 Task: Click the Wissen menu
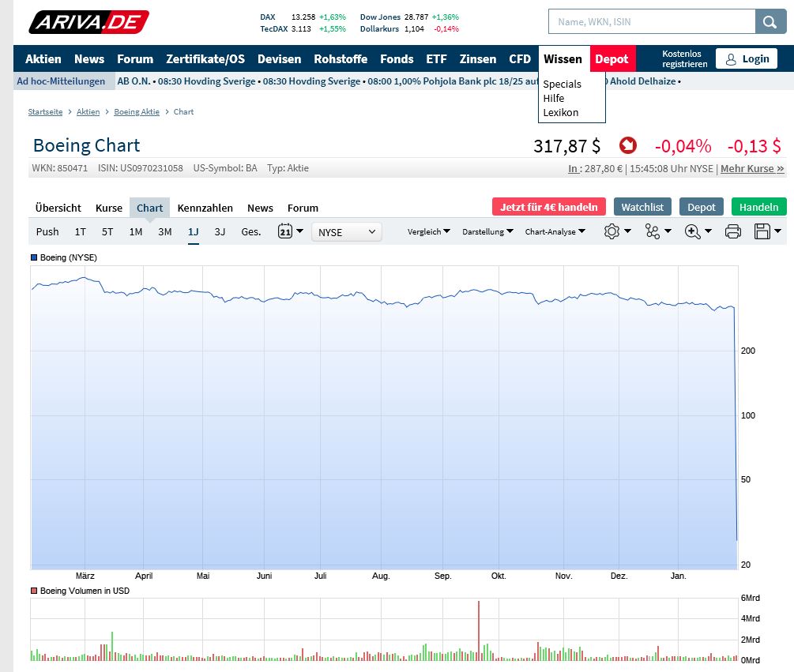(563, 59)
